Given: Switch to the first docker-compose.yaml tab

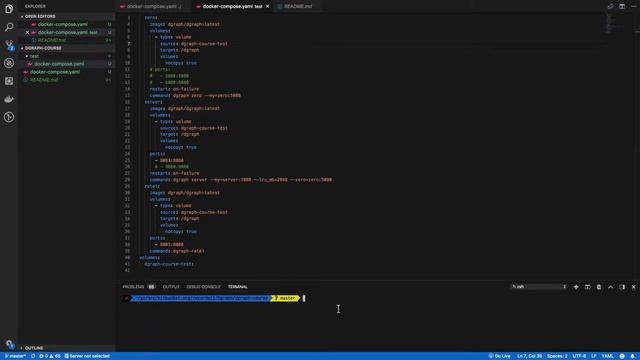Looking at the screenshot, I should tap(151, 7).
